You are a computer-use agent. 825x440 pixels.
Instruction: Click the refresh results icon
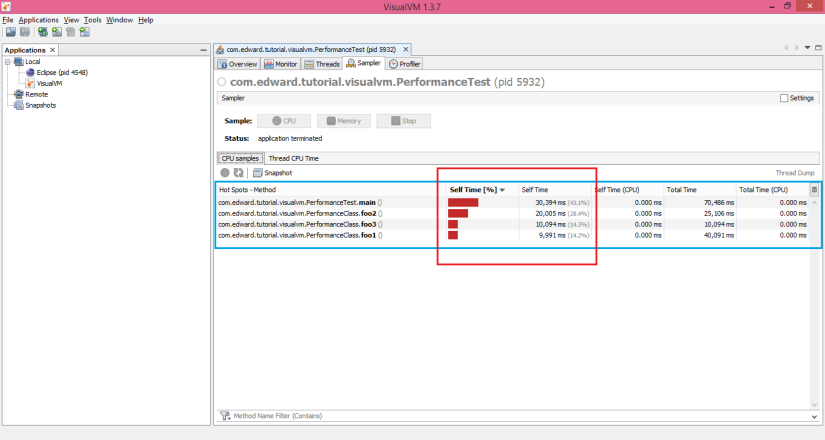[238, 173]
